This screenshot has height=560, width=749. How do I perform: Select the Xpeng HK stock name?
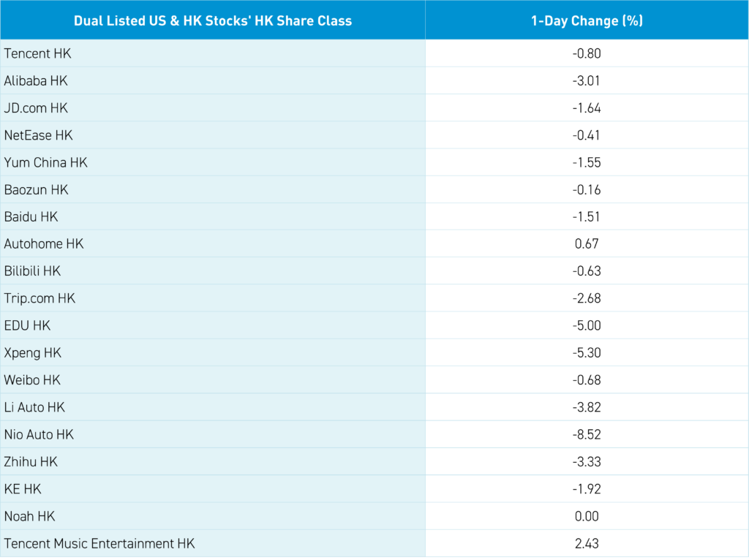pyautogui.click(x=33, y=353)
